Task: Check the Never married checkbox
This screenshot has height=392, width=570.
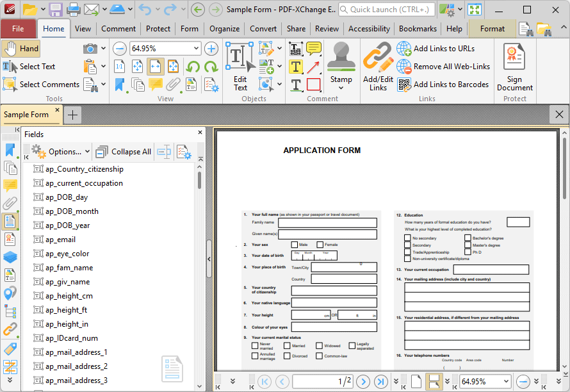Action: pyautogui.click(x=255, y=345)
